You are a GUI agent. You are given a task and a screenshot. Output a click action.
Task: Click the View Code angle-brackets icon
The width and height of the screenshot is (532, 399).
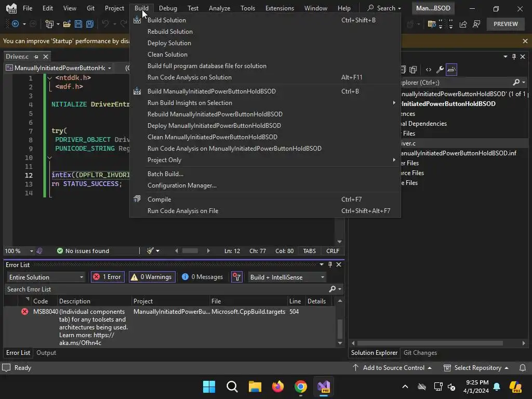click(429, 70)
